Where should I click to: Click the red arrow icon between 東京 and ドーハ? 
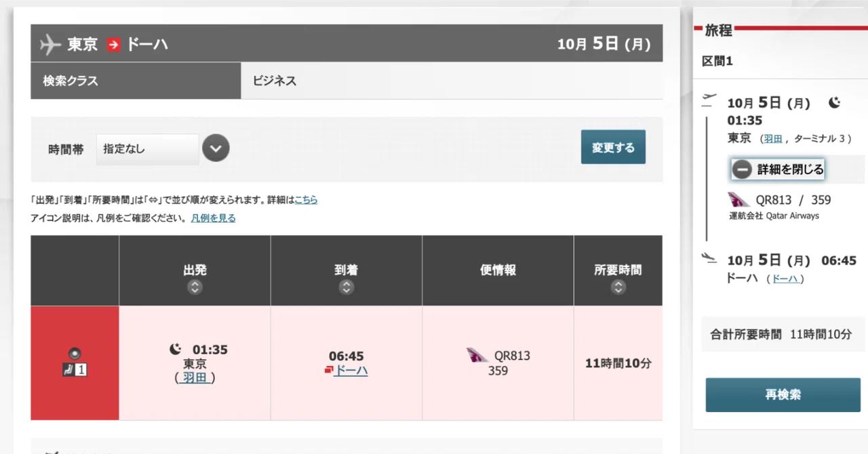(x=113, y=45)
